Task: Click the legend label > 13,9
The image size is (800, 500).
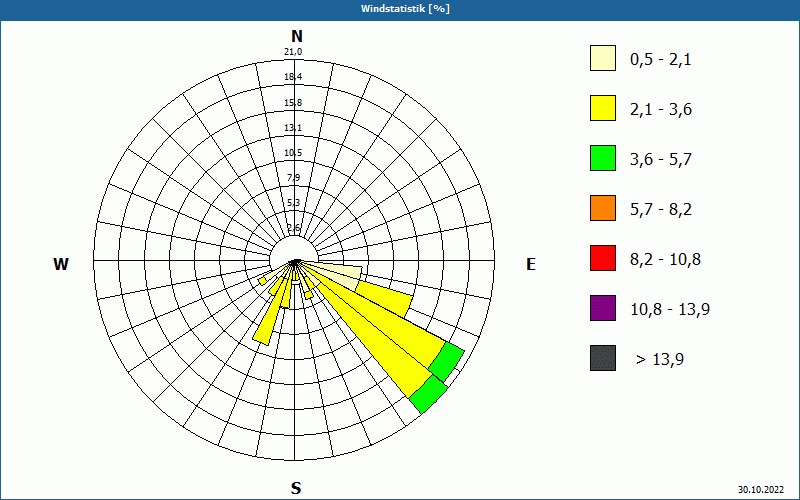Action: pyautogui.click(x=660, y=360)
